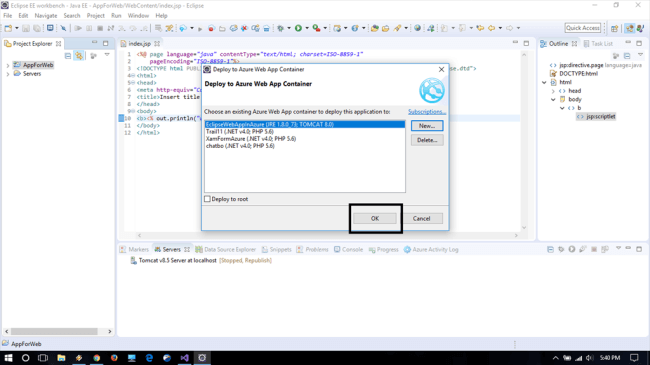Select jsp:scriptlet in Outline tree
This screenshot has width=650, height=365.
(x=597, y=117)
